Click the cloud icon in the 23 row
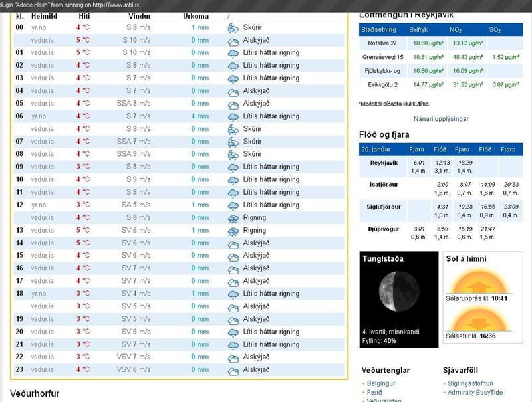 click(x=233, y=371)
